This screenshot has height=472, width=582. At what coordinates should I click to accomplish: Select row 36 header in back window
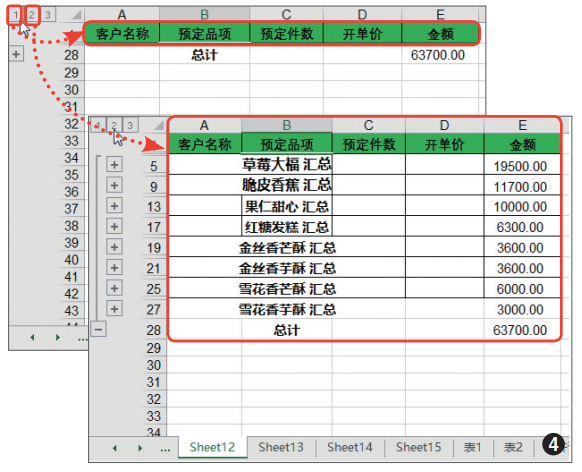72,192
